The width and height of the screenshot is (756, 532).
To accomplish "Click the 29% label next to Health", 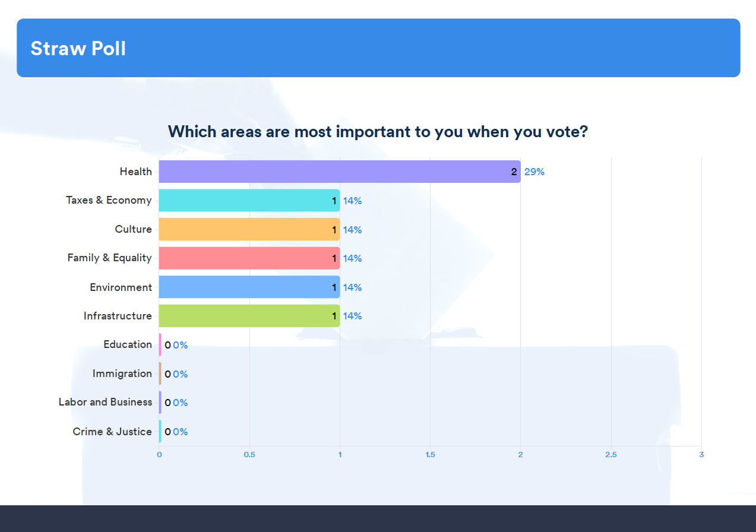I will point(534,172).
